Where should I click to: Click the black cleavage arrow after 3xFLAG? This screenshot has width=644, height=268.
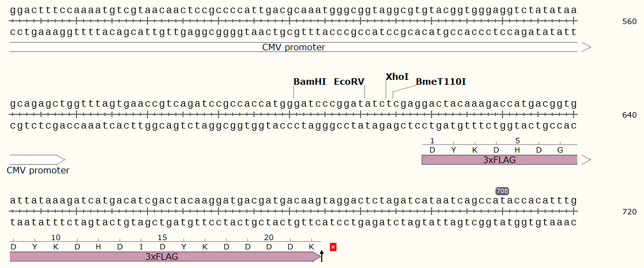(x=322, y=255)
